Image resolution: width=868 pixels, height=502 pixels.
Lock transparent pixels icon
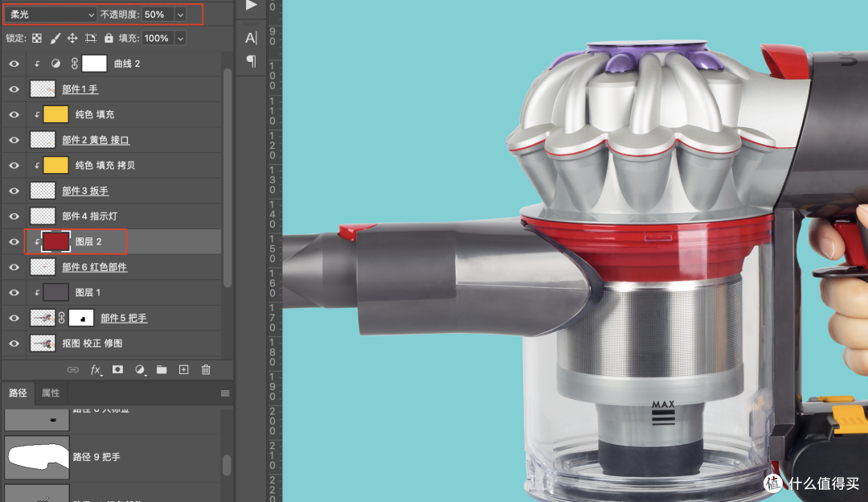click(x=36, y=39)
